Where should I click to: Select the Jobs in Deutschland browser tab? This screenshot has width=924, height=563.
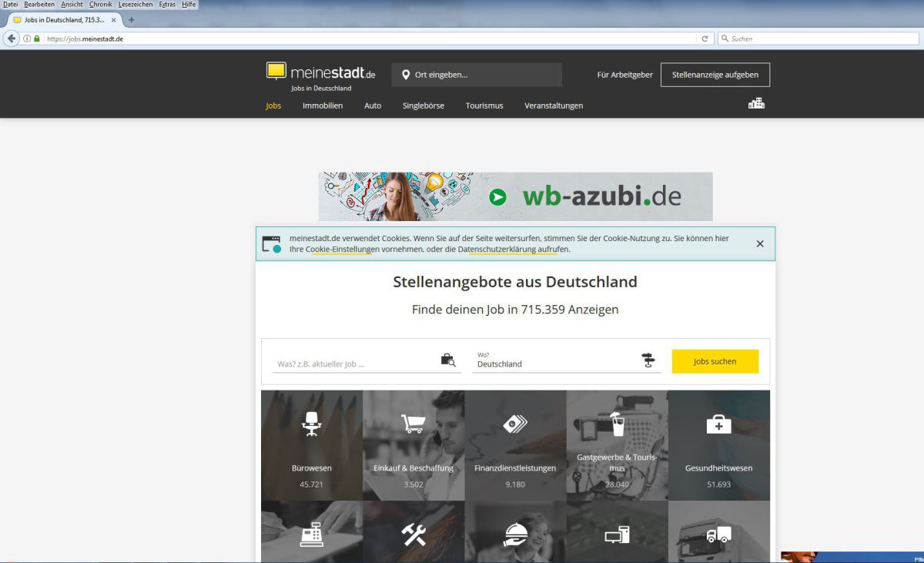[64, 20]
